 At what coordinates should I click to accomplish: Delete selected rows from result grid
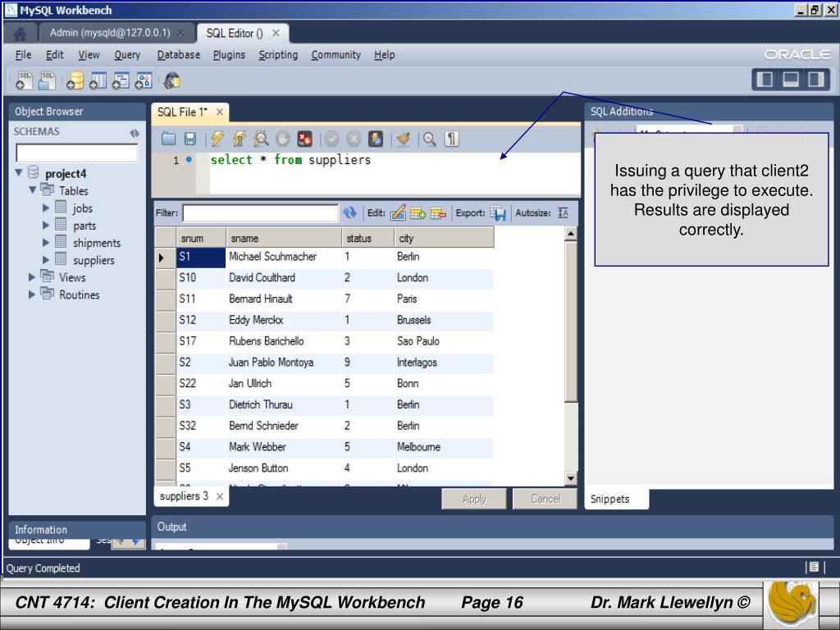pyautogui.click(x=438, y=213)
